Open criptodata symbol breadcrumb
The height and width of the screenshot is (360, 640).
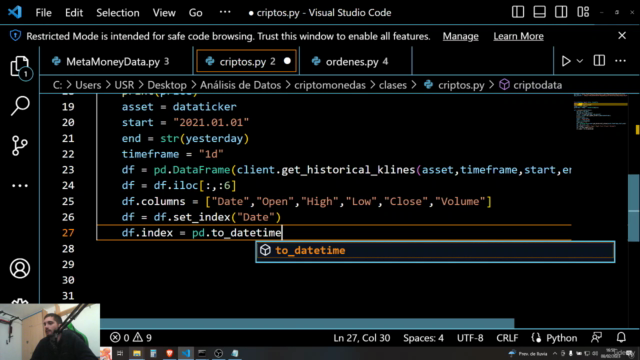tap(531, 85)
